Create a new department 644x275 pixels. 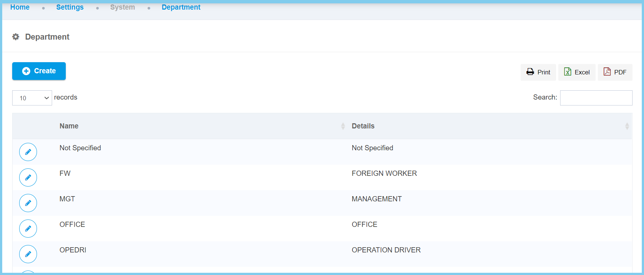39,71
